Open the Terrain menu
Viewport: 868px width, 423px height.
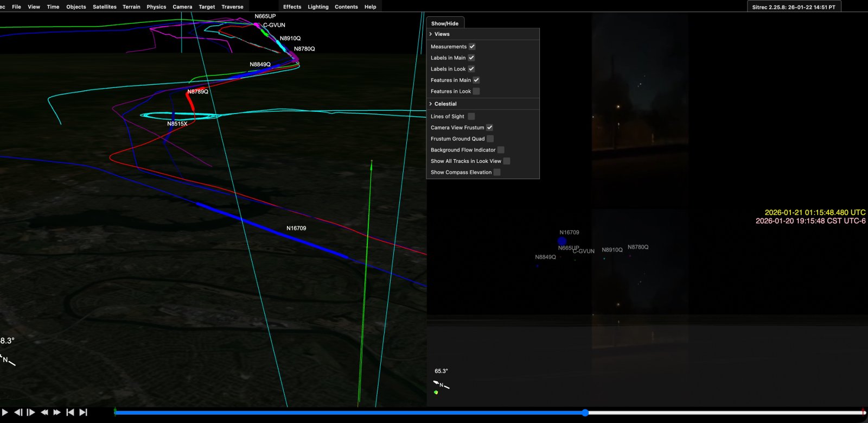point(131,7)
